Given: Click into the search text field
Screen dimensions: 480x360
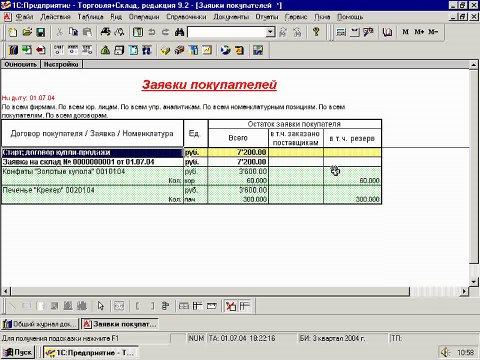Looking at the screenshot, I should (x=227, y=32).
